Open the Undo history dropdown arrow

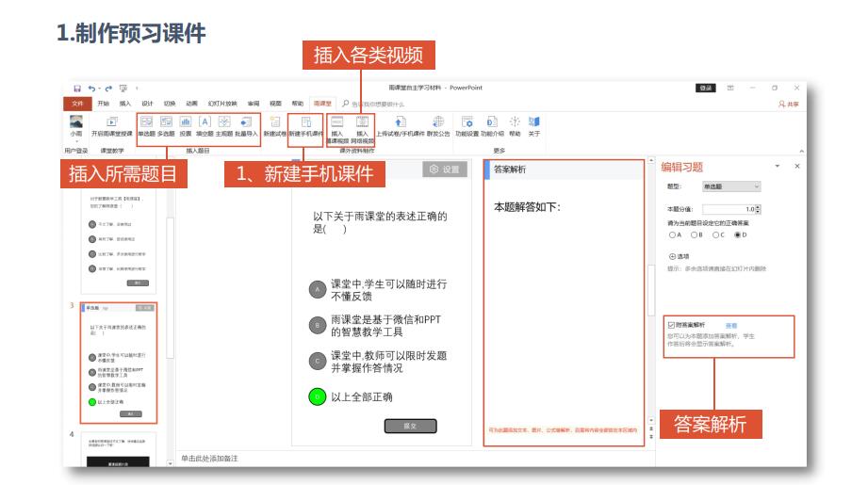(99, 89)
